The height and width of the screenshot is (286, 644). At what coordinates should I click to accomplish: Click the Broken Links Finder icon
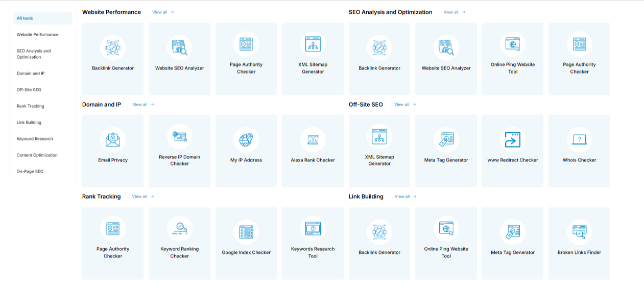579,232
